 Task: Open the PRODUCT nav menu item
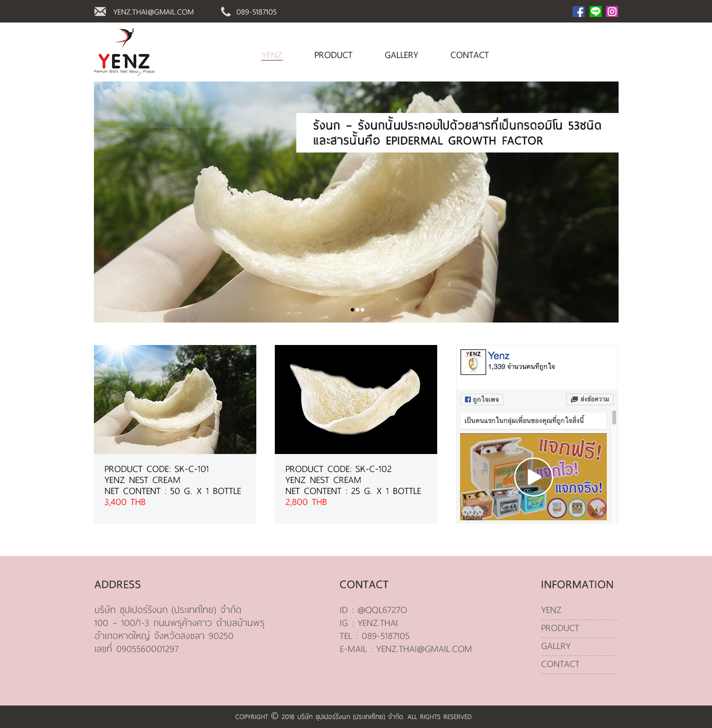coord(333,55)
